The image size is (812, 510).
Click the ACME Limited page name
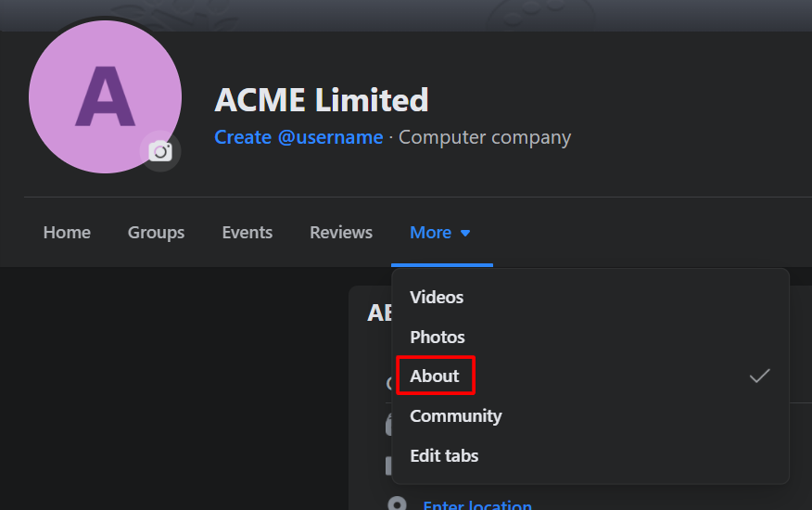(x=322, y=99)
